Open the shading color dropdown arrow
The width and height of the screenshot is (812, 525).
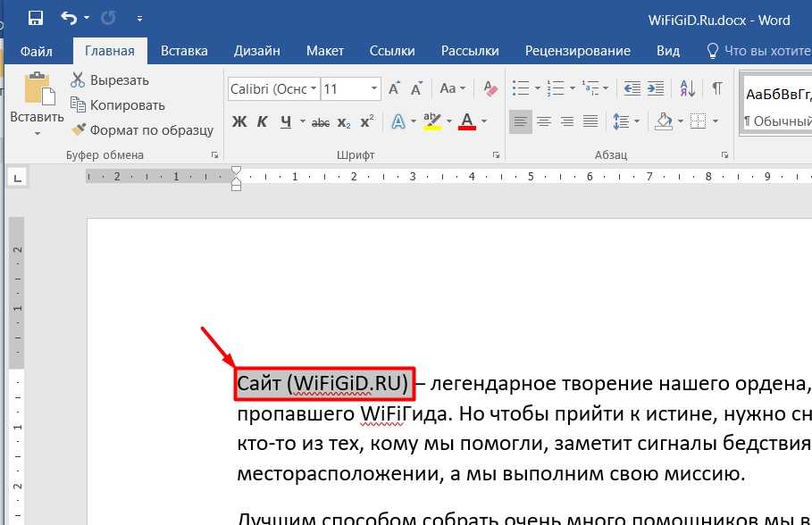click(681, 121)
